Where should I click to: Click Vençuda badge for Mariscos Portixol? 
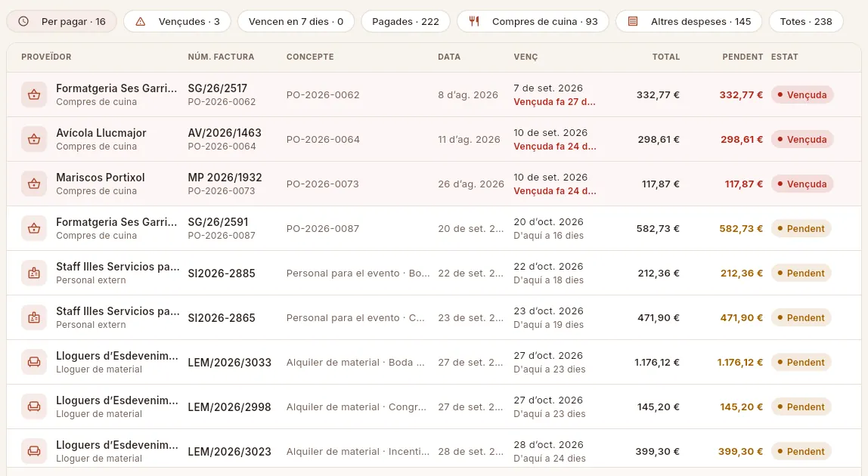802,184
